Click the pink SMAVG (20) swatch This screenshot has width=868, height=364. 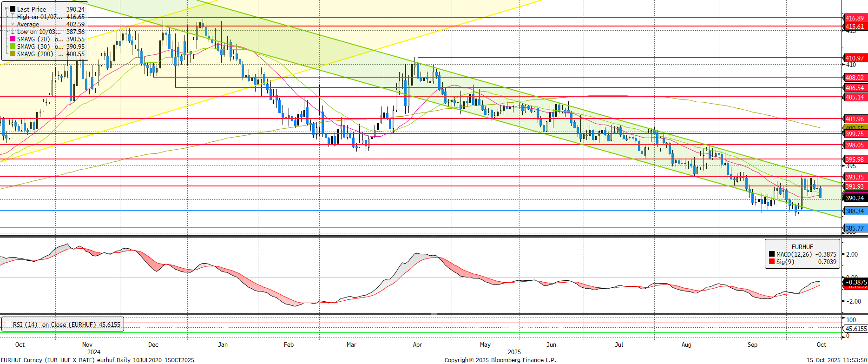click(x=13, y=39)
